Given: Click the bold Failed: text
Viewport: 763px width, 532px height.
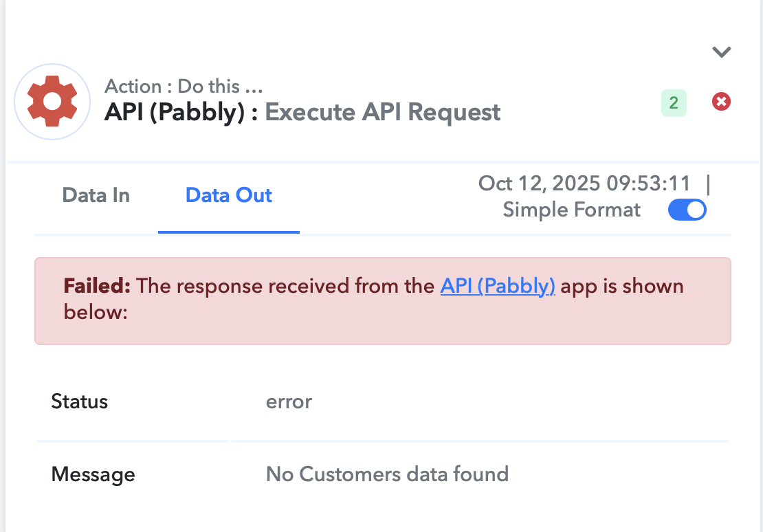Looking at the screenshot, I should 97,286.
